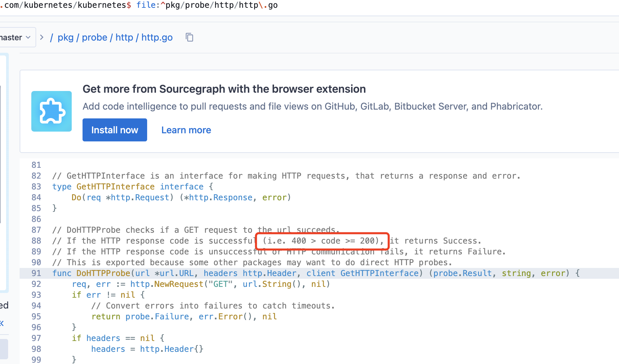Select line number 95
This screenshot has height=364, width=619.
36,317
